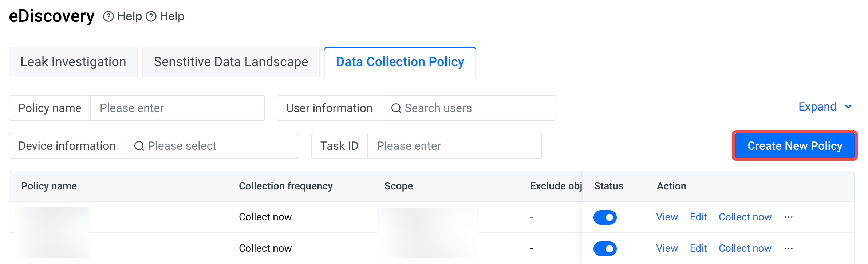This screenshot has height=264, width=868.
Task: Open the more options ellipsis in second row
Action: coord(789,248)
